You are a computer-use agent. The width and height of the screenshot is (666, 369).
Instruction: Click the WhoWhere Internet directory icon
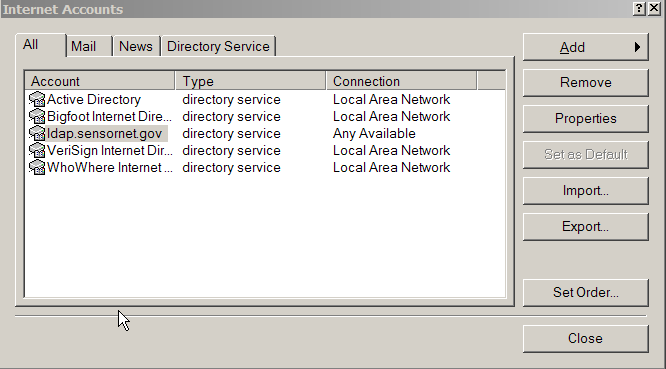pyautogui.click(x=37, y=167)
